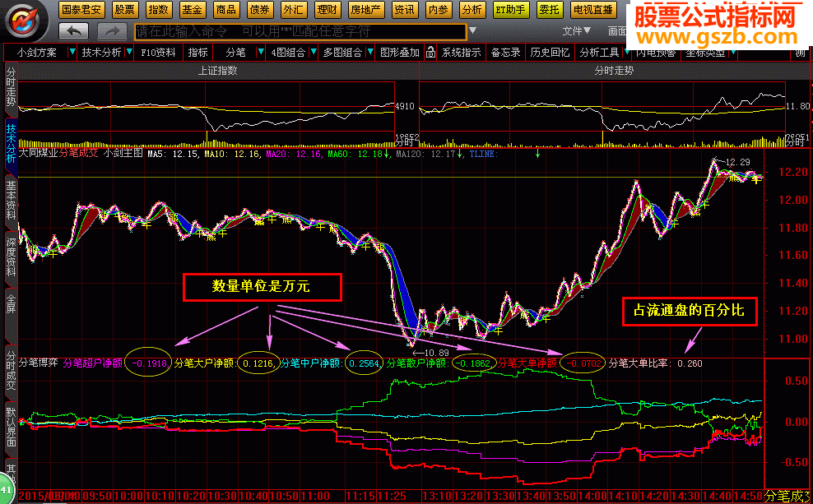Switch to the 分时成交 side tab

tap(11, 372)
